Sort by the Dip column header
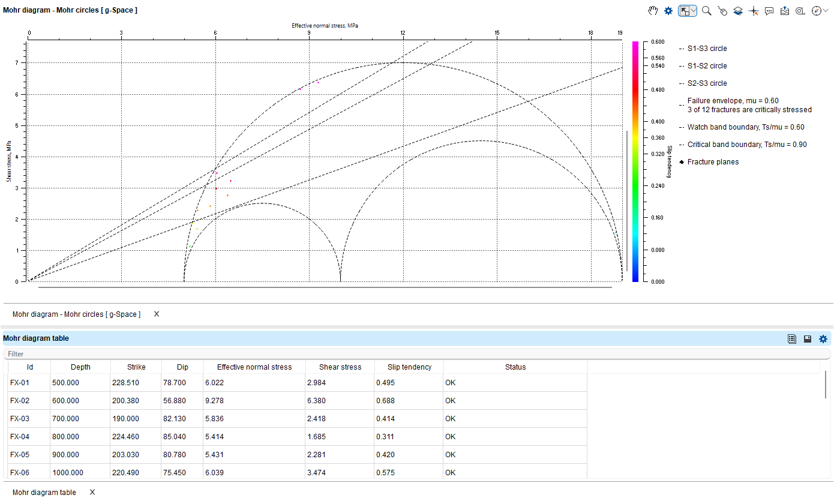834x504 pixels. click(182, 367)
